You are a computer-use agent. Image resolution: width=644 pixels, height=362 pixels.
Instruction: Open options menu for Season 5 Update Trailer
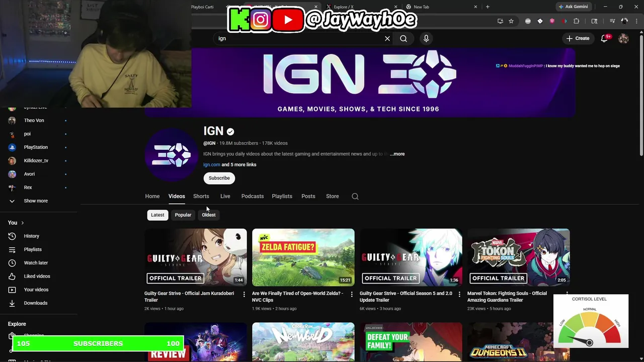pyautogui.click(x=459, y=294)
